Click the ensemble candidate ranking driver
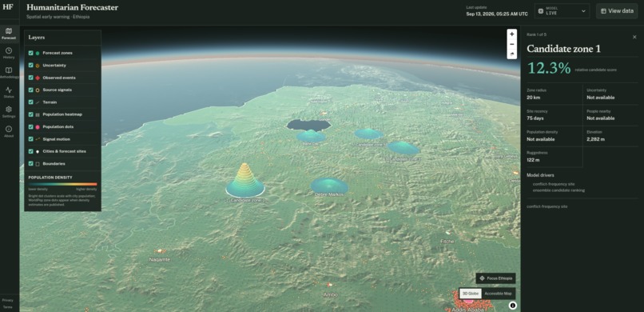 pyautogui.click(x=559, y=190)
